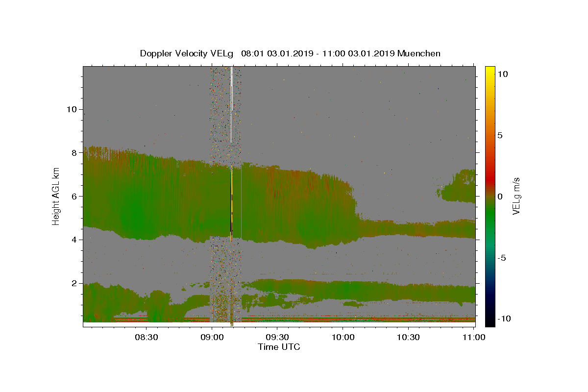This screenshot has height=392, width=588.
Task: Click the colorbar value -5 label
Action: pyautogui.click(x=501, y=257)
